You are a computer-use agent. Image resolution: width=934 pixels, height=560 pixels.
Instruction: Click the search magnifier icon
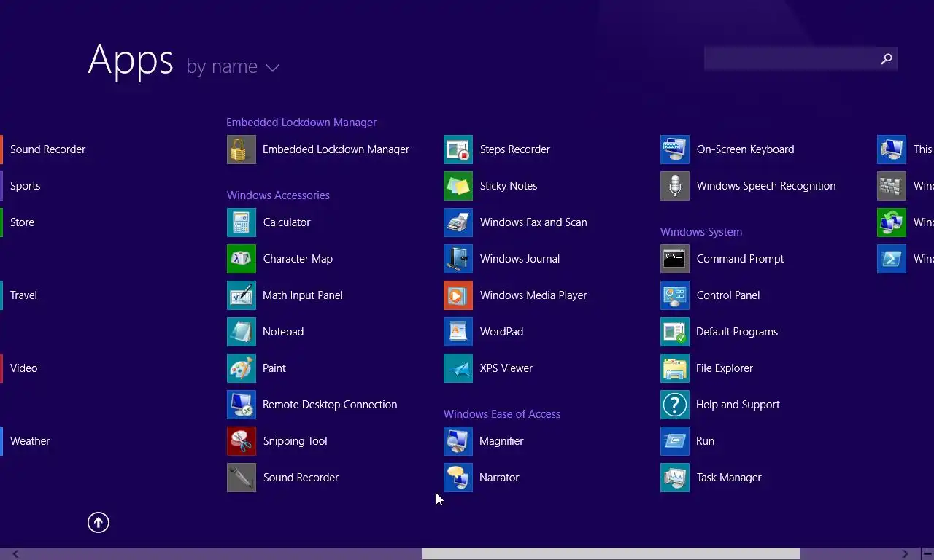pos(887,59)
